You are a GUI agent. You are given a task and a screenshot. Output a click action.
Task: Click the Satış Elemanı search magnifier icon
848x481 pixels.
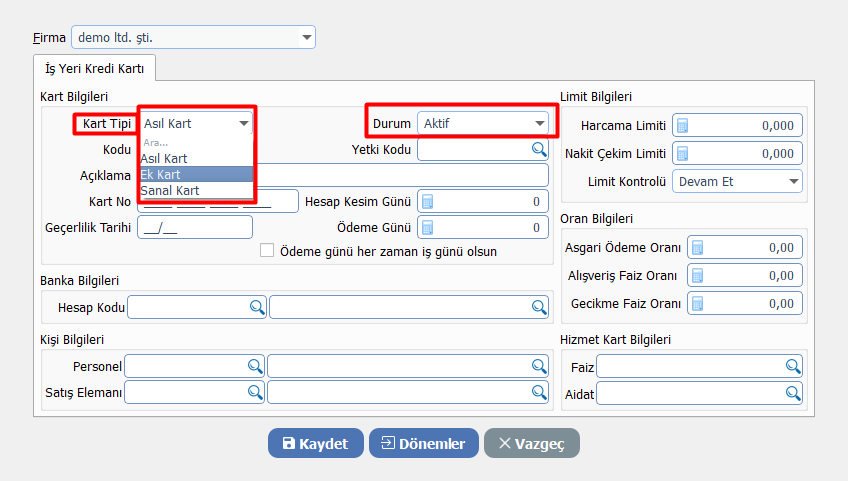pyautogui.click(x=255, y=393)
